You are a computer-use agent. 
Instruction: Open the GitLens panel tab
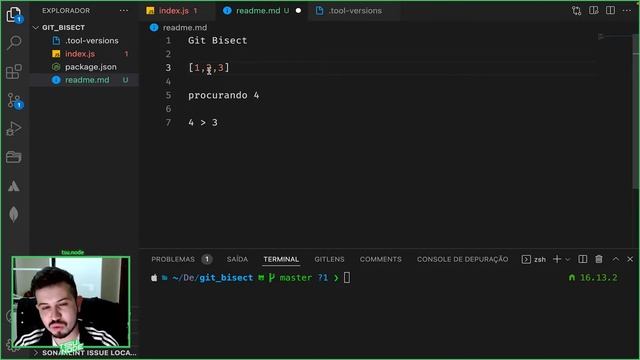coord(329,259)
